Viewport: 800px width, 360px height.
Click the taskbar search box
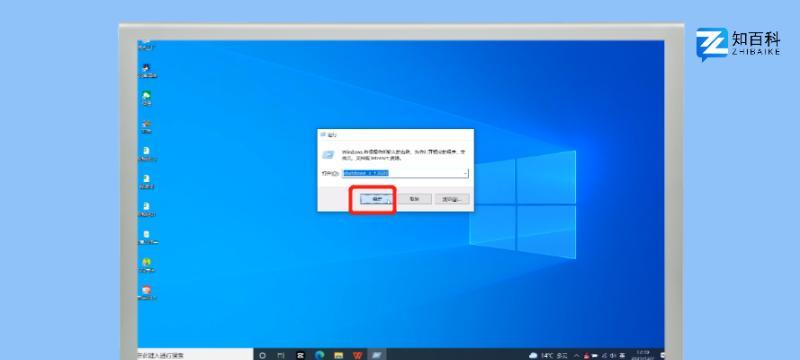[x=195, y=355]
